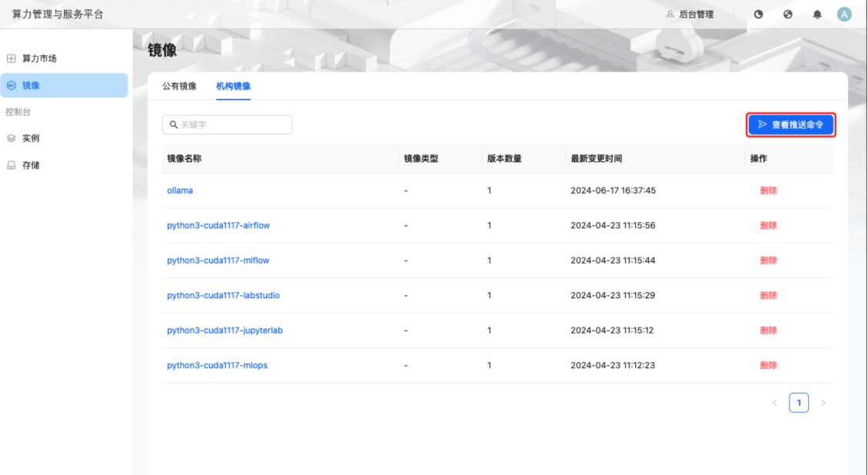Delete the python3-cuda1117-mlflow image
This screenshot has height=475, width=868.
click(x=768, y=261)
